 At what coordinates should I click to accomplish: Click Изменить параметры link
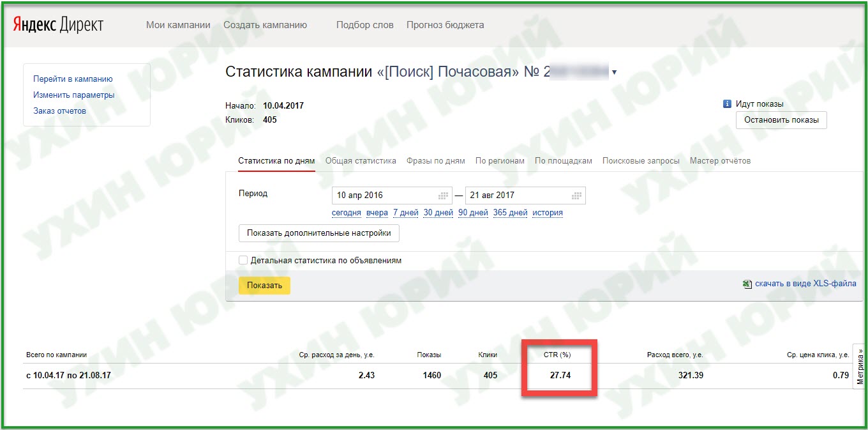74,95
